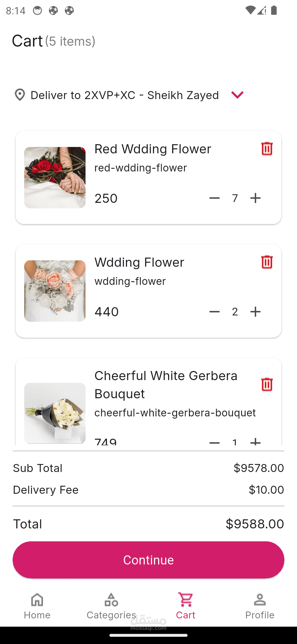297x644 pixels.
Task: Remove Wdding Flower using trash icon
Action: 267,262
